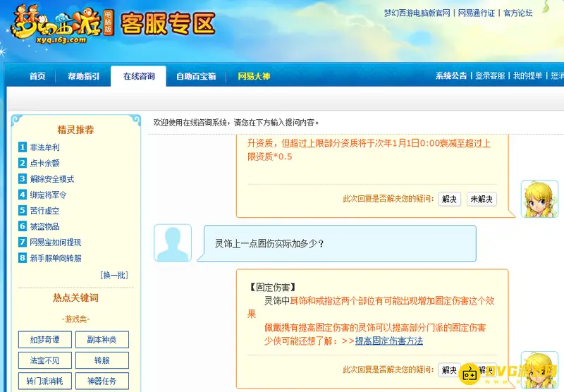Select recommendation 4 绑定将军令
The width and height of the screenshot is (564, 392).
click(48, 195)
